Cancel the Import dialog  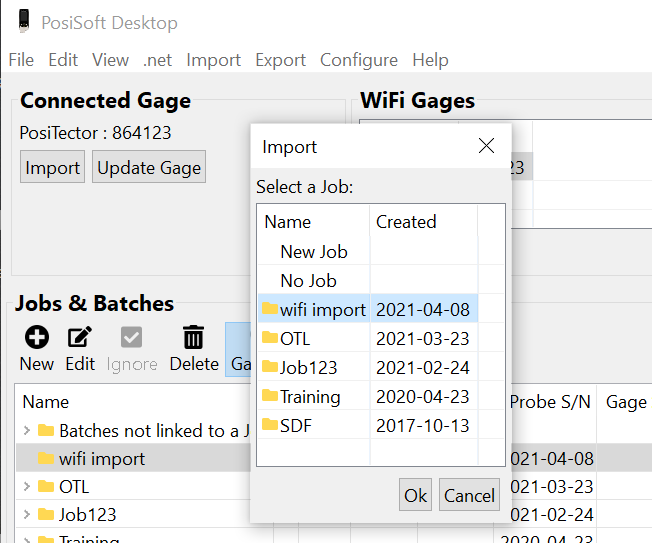(469, 495)
